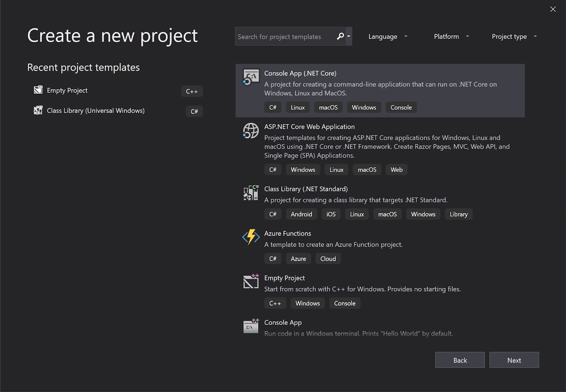Close the new project dialog

pos(553,9)
